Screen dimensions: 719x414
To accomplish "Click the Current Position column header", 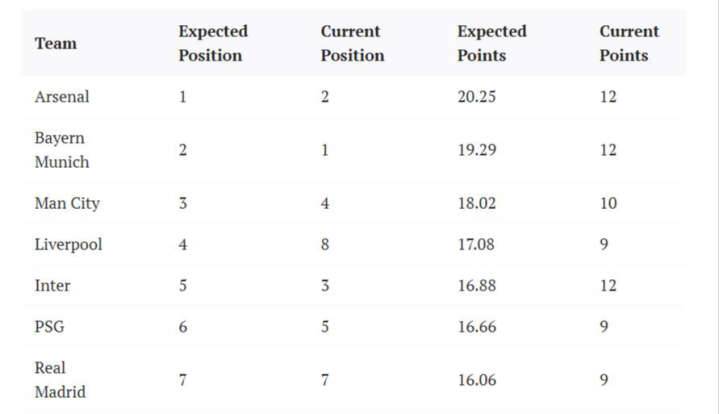I will (x=352, y=44).
